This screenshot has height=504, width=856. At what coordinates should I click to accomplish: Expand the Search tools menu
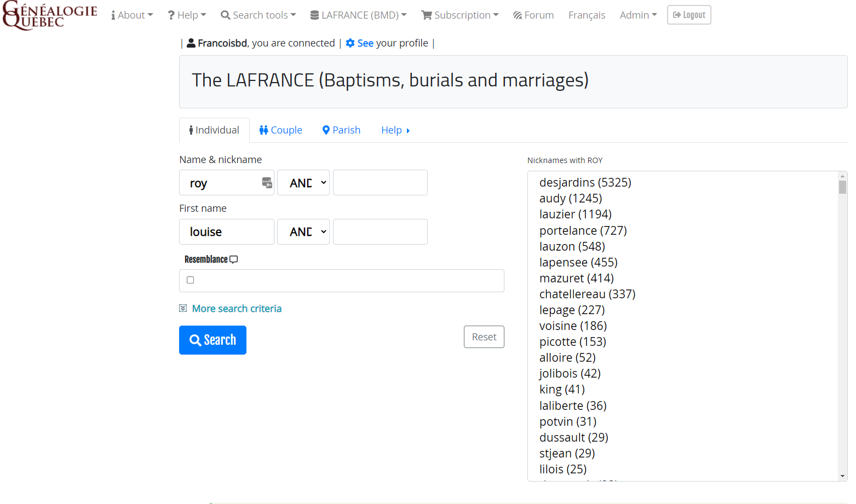(258, 15)
